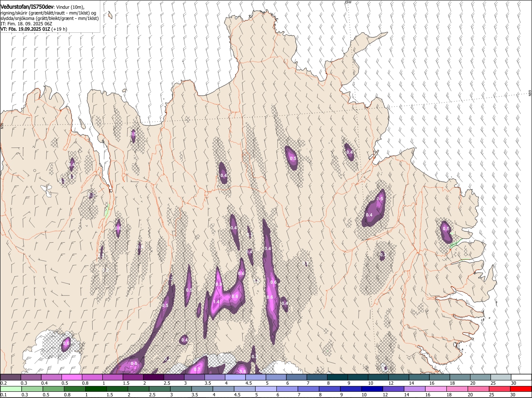Click the upper legend swatch starting at 0.2

[10, 377]
